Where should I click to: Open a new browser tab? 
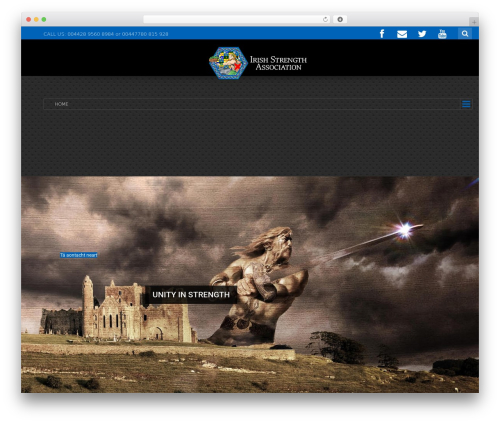click(x=474, y=22)
